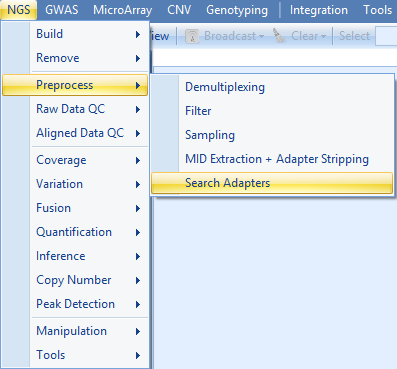The width and height of the screenshot is (397, 369).
Task: Expand the Variation submenu
Action: 75,184
